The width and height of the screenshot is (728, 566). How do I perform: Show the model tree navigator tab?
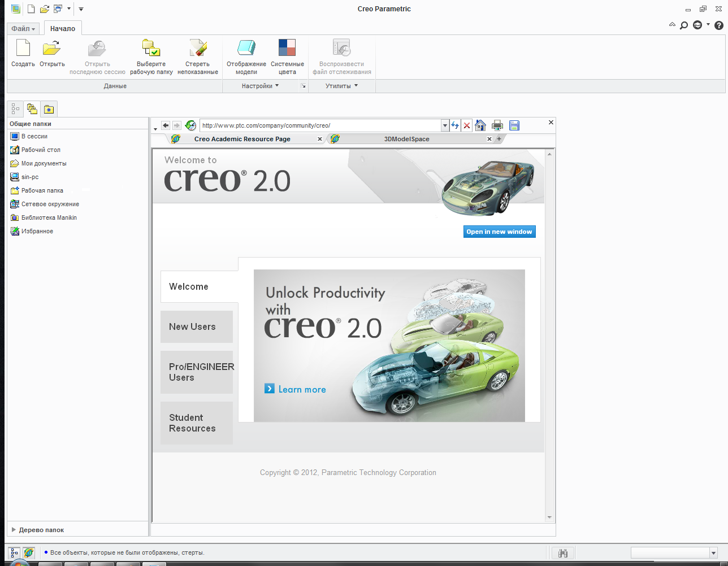[15, 109]
